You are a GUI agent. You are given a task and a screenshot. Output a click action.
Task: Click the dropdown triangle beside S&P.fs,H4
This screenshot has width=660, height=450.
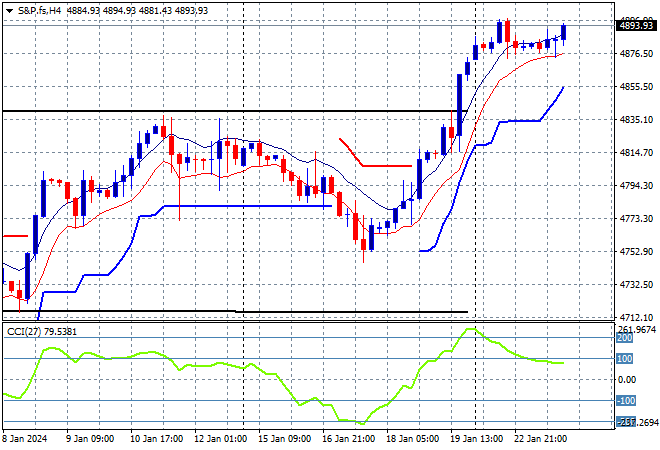point(9,9)
